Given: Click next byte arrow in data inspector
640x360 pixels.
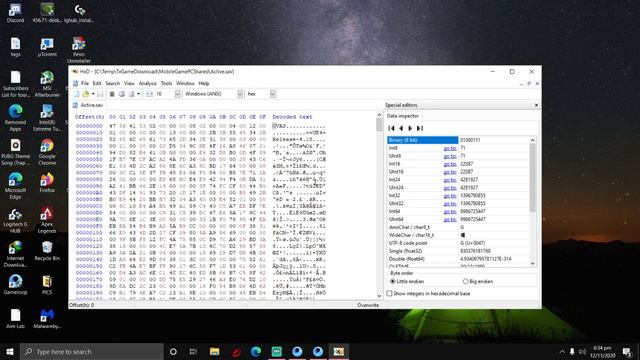Looking at the screenshot, I should click(x=410, y=128).
